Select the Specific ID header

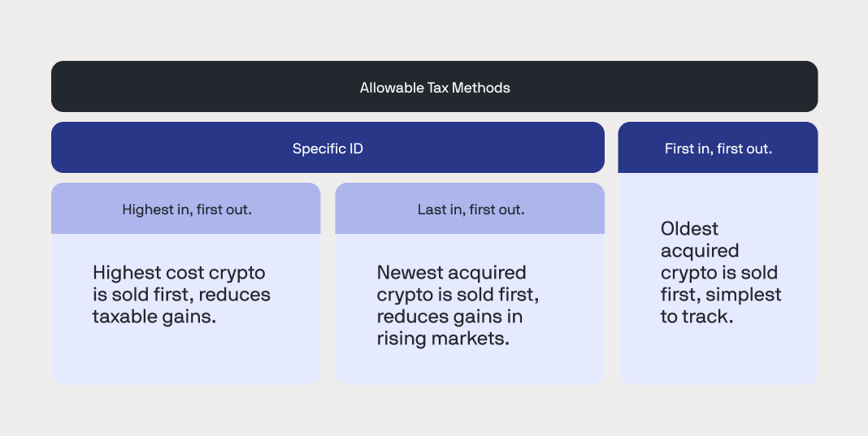[328, 149]
